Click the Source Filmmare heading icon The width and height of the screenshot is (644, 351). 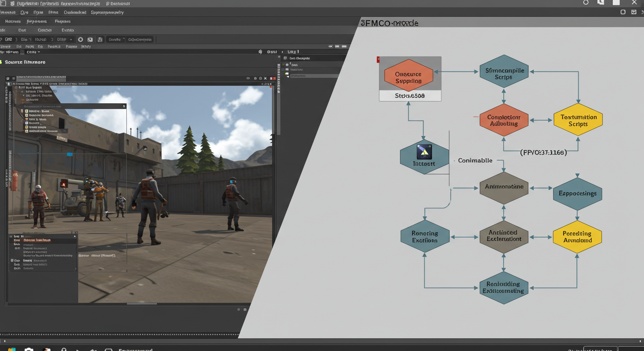click(x=1, y=62)
